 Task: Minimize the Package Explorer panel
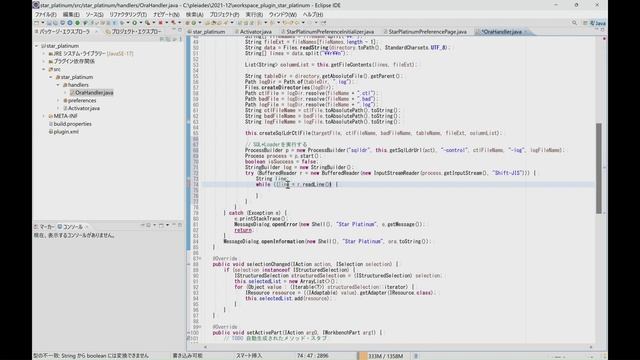click(174, 30)
